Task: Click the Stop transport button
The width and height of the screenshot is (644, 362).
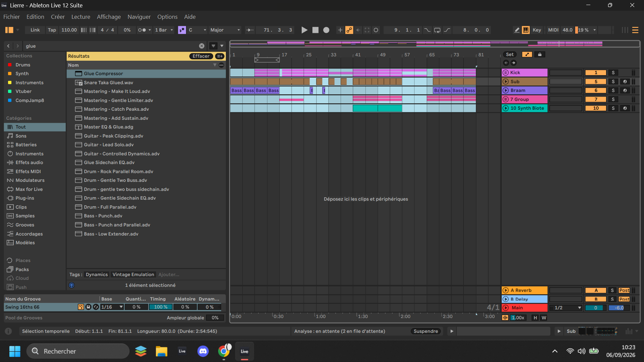Action: click(x=315, y=30)
